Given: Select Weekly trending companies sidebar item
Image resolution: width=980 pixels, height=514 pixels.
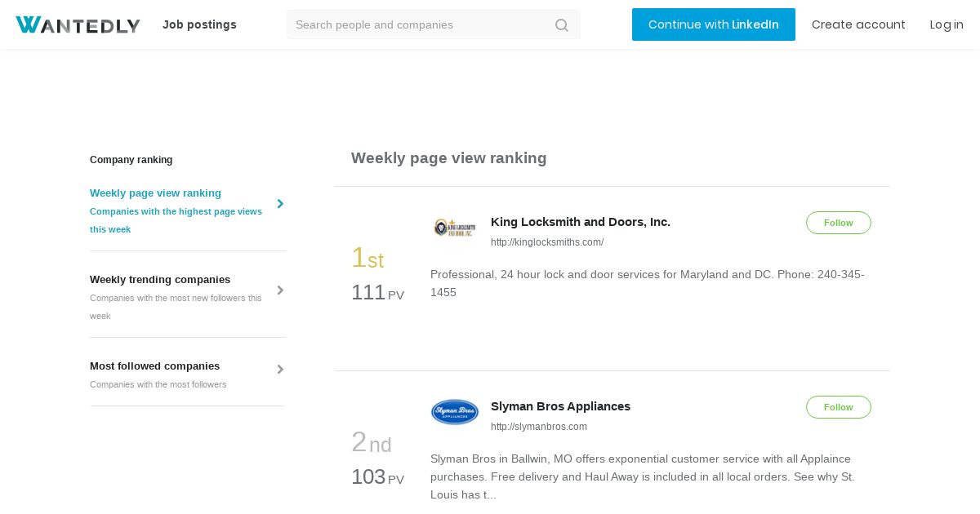Looking at the screenshot, I should click(x=160, y=280).
